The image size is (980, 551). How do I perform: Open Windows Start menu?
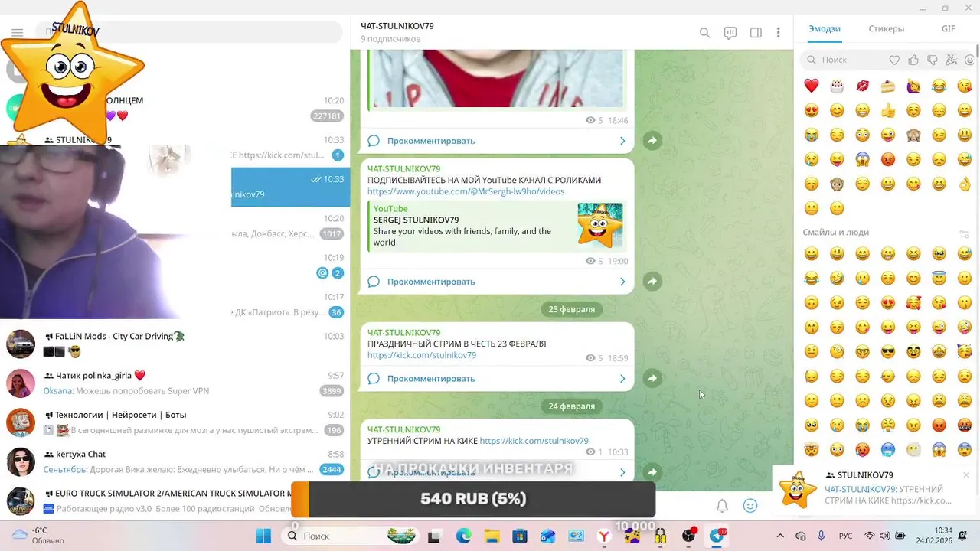pos(263,536)
